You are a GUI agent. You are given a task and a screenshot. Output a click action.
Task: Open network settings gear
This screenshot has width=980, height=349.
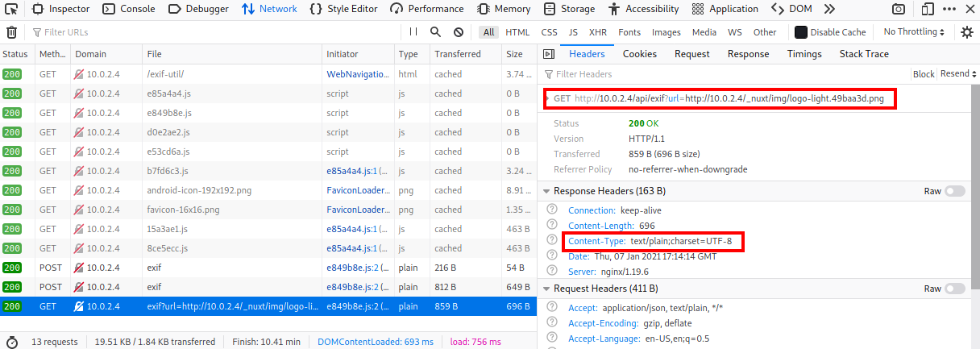pyautogui.click(x=967, y=32)
